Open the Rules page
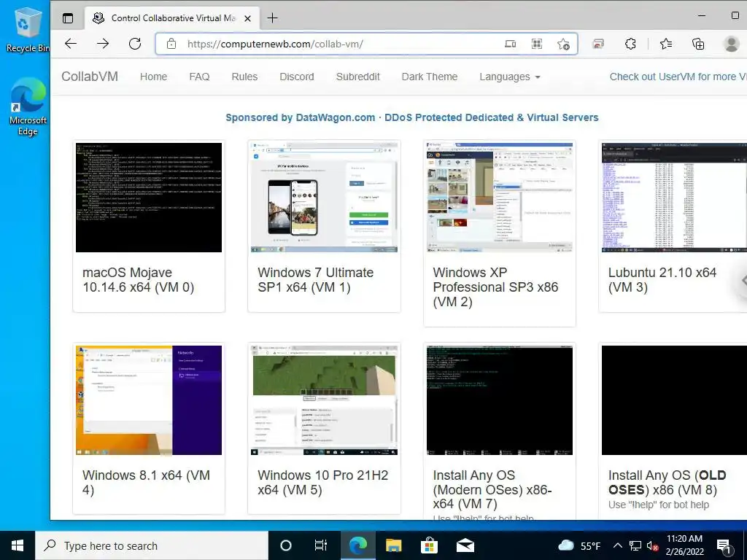 244,77
